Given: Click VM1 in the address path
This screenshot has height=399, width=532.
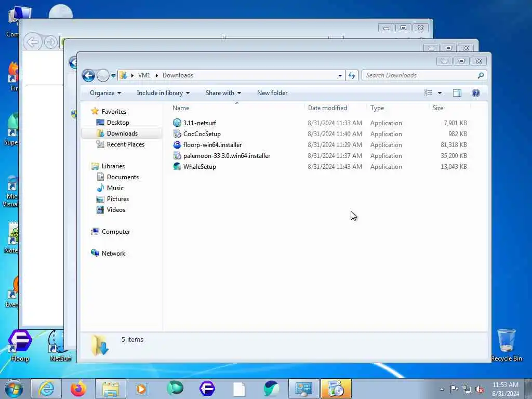Looking at the screenshot, I should pos(144,75).
